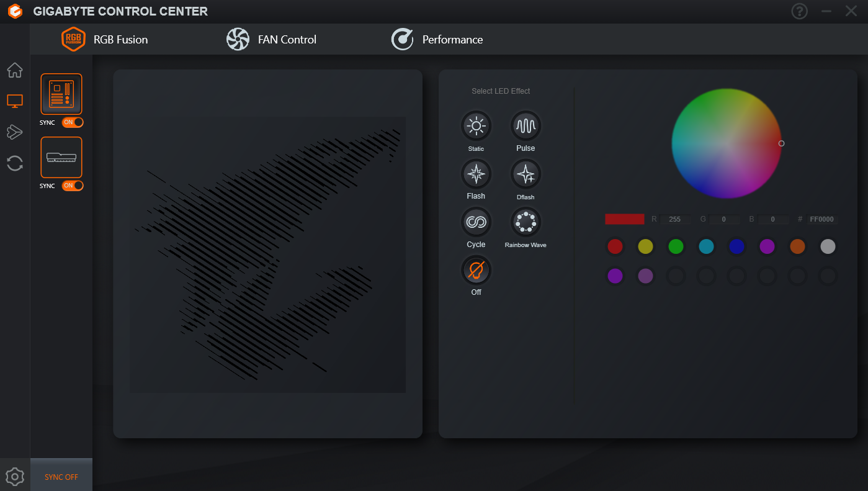Activate the Rainbow Wave effect
This screenshot has height=491, width=868.
tap(526, 222)
